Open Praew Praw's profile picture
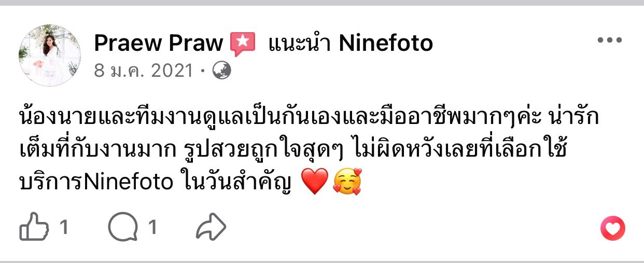 (x=50, y=56)
